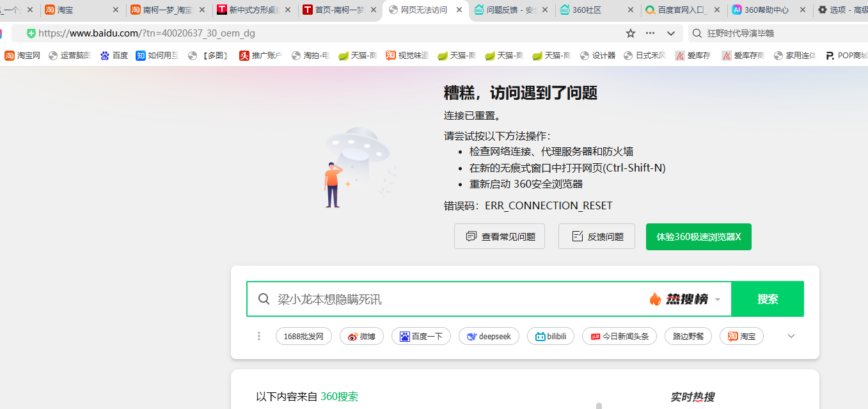Click the ERR_CONNECTION_RESET error code text
Screen dimensions: 868x409
click(548, 205)
